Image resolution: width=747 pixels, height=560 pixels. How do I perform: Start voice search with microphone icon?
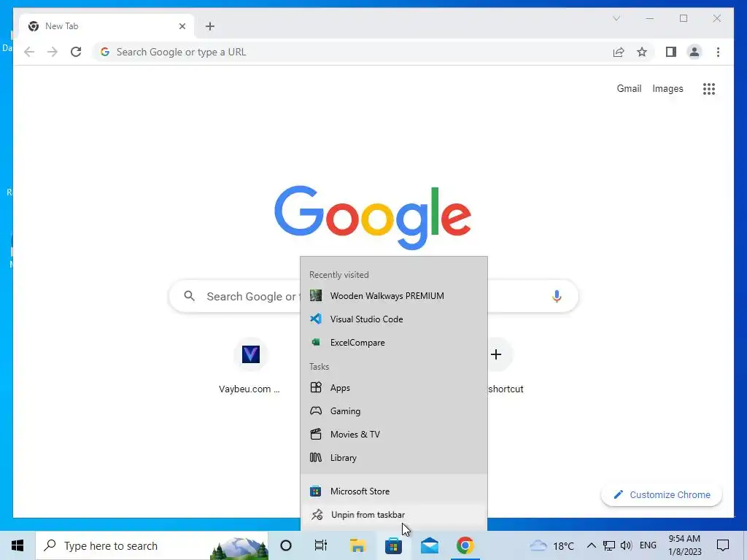(x=557, y=296)
